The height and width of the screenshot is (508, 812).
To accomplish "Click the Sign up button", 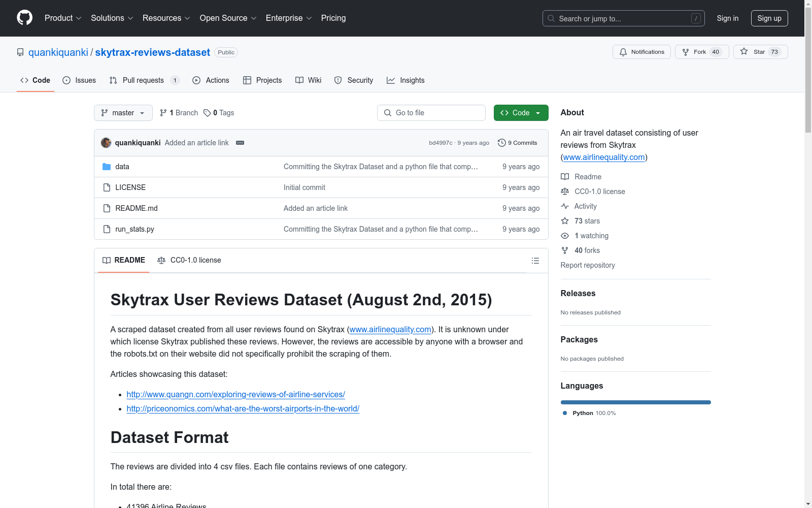I will (x=769, y=18).
